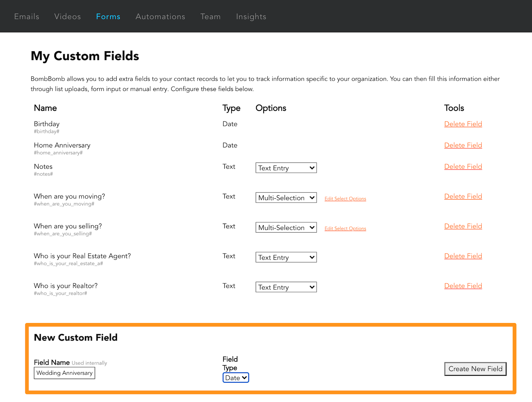Click the 'Who is your Realtor?' field name
Viewport: 532px width, 402px height.
coord(66,286)
